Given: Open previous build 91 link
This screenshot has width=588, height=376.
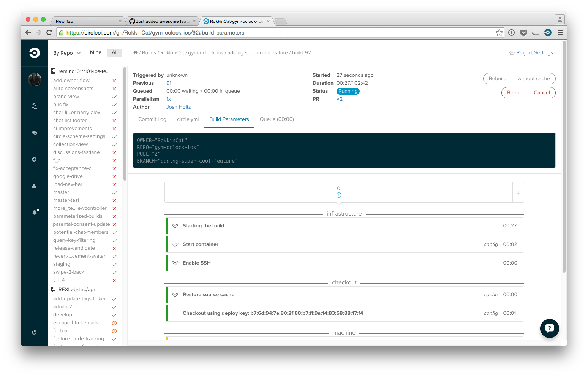Looking at the screenshot, I should coord(169,83).
